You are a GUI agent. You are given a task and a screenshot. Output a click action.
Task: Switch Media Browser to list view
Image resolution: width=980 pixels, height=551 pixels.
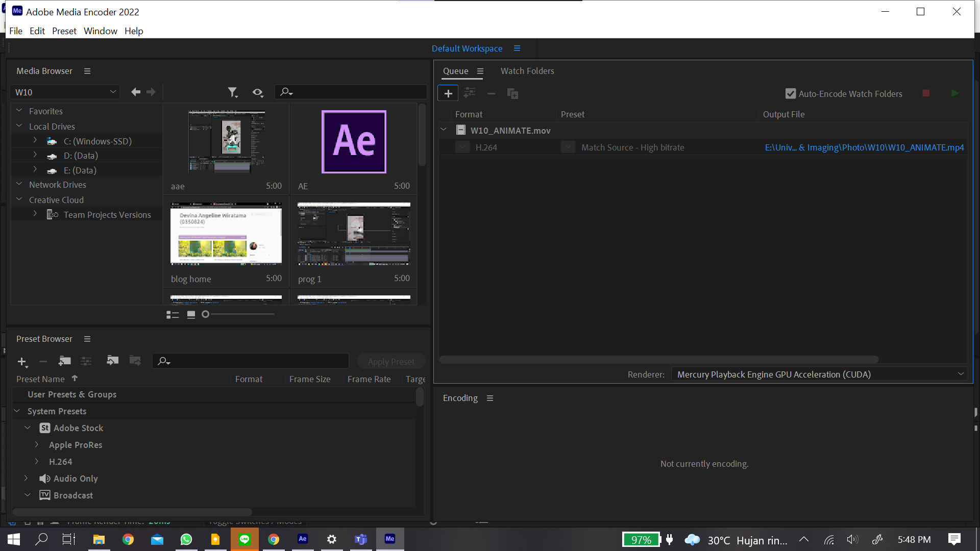point(173,315)
